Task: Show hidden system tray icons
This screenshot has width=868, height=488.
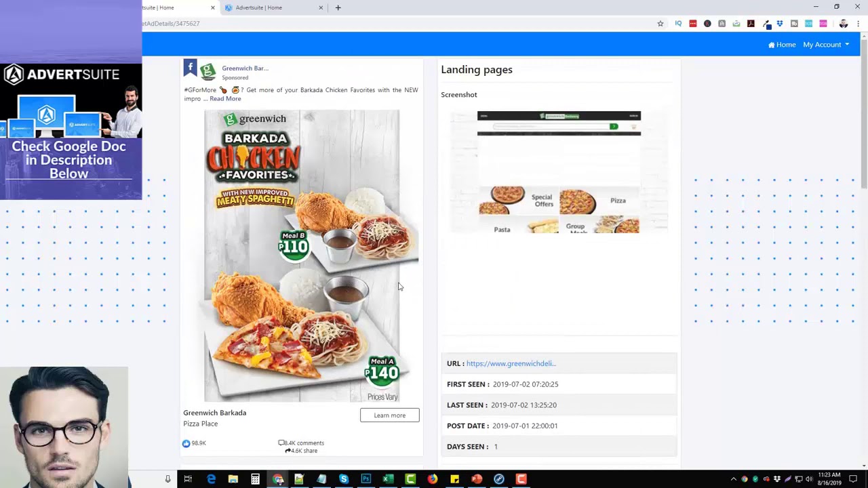Action: click(x=733, y=479)
